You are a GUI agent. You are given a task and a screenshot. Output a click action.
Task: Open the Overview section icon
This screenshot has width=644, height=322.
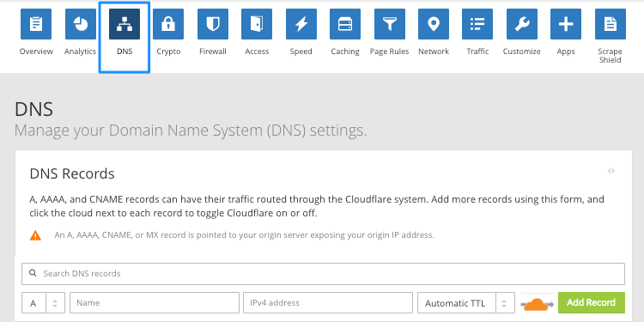pos(36,24)
